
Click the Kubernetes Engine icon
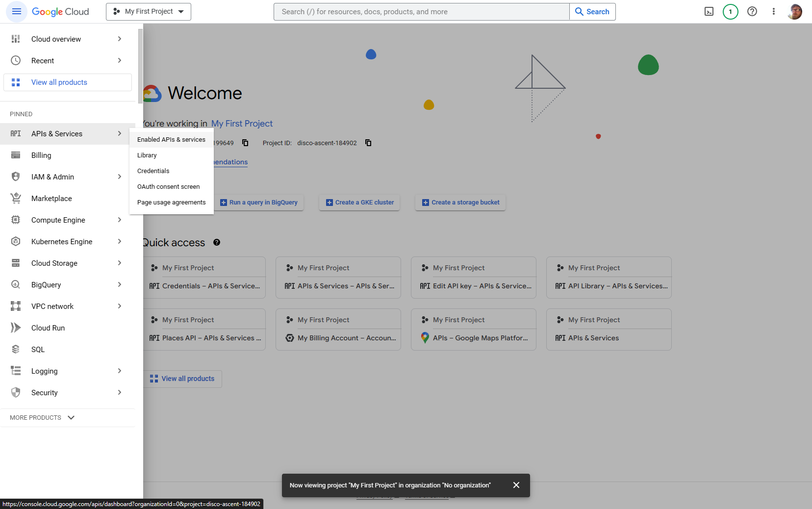tap(16, 241)
